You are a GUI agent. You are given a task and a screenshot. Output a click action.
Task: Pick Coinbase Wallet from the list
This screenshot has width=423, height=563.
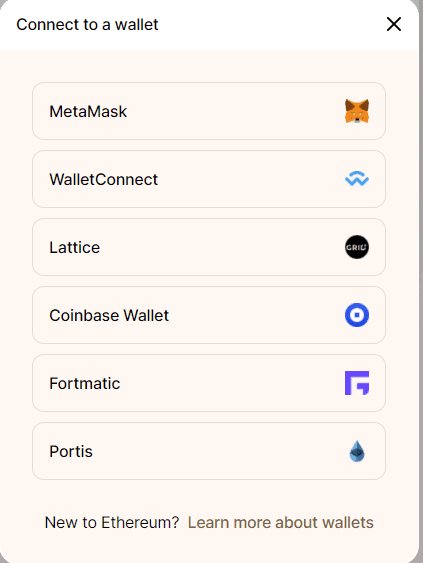point(209,315)
